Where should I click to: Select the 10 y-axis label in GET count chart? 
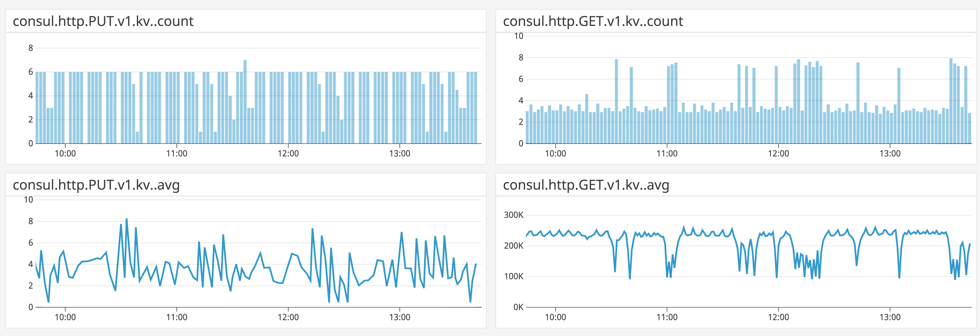pyautogui.click(x=519, y=36)
